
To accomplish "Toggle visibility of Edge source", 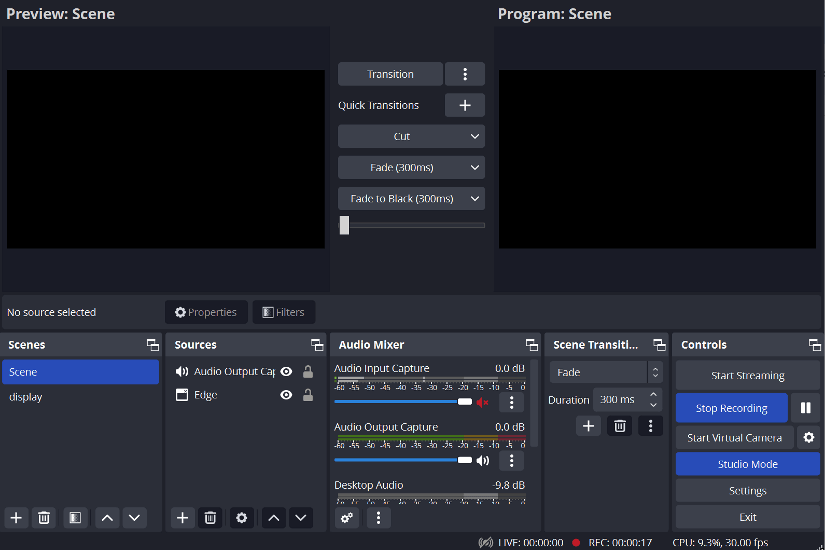I will tap(286, 395).
